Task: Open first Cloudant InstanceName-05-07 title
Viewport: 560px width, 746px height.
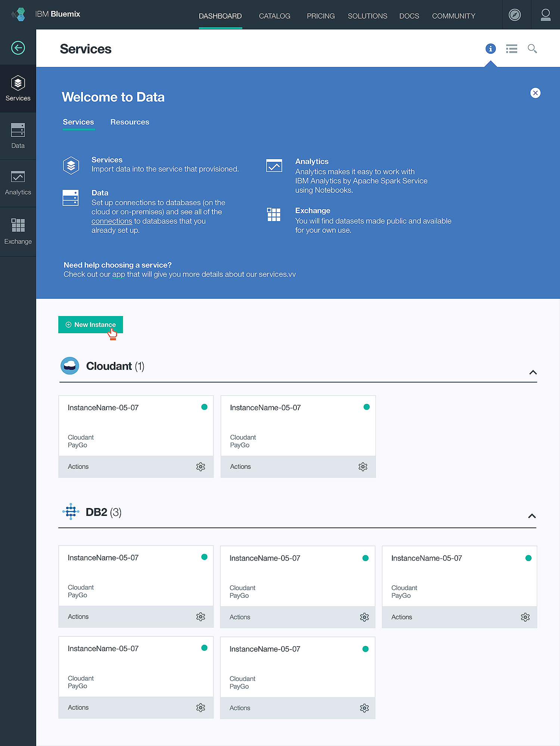Action: click(103, 408)
